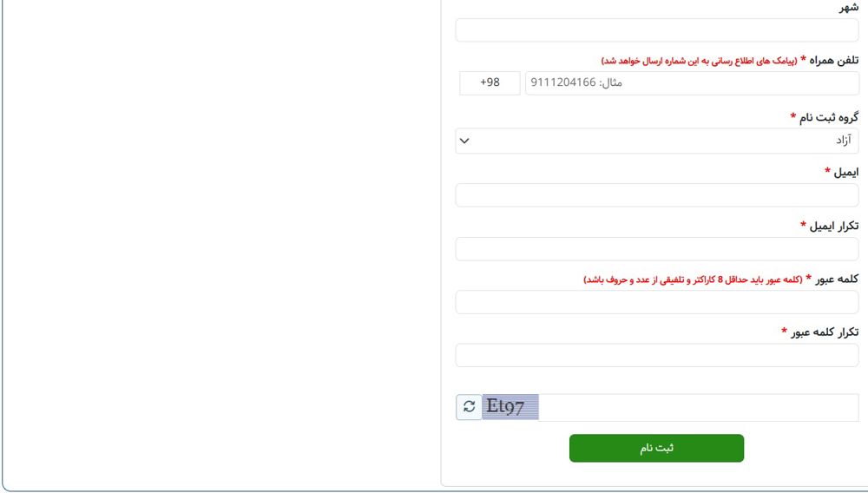Click into the تکرار کلمه عبور field
This screenshot has width=868, height=493.
[x=657, y=355]
